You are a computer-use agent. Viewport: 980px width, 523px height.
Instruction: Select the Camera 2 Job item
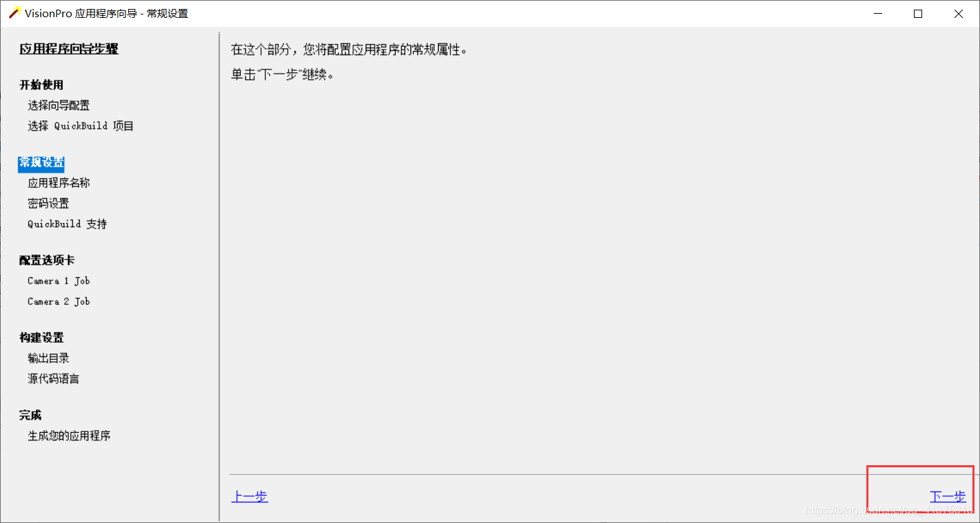coord(59,301)
